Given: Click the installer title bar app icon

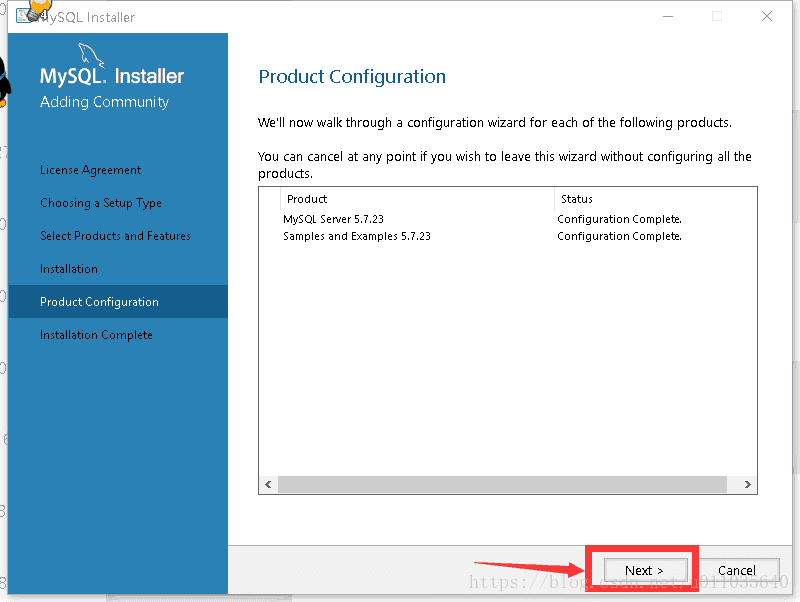Looking at the screenshot, I should pyautogui.click(x=24, y=15).
